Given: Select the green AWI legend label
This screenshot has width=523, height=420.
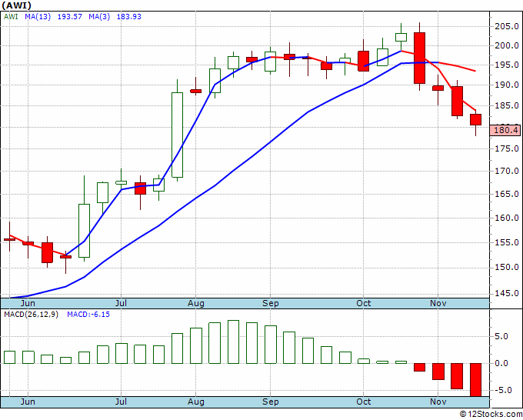Looking at the screenshot, I should pyautogui.click(x=11, y=16).
